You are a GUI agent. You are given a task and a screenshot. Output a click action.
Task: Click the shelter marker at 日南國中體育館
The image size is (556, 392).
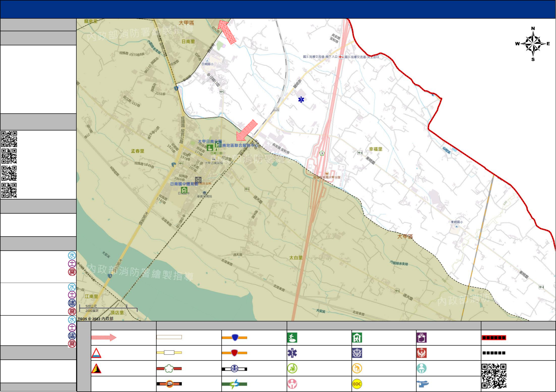click(x=184, y=190)
